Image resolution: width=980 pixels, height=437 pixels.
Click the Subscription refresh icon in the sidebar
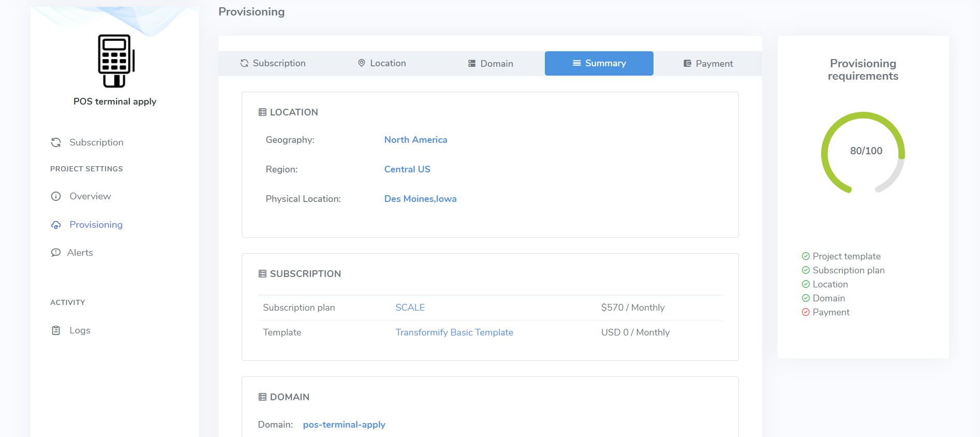pyautogui.click(x=56, y=142)
